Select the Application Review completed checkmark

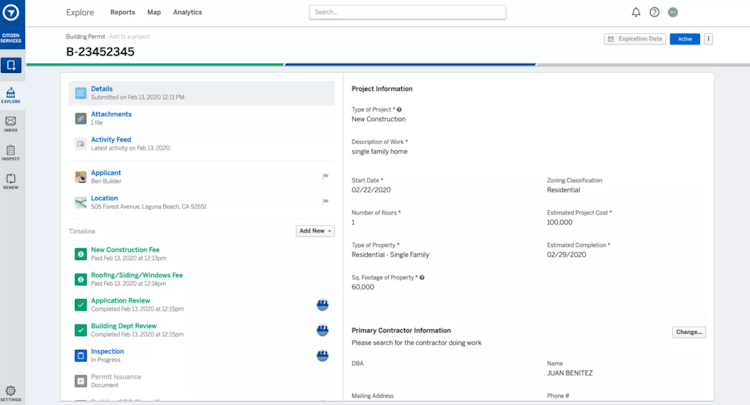click(81, 305)
